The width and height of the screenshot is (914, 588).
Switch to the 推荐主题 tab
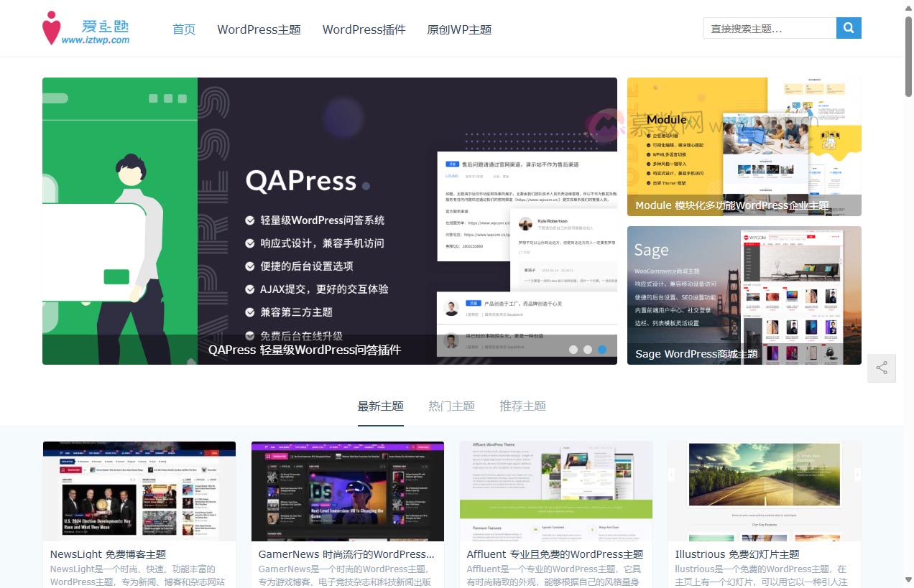click(x=522, y=406)
